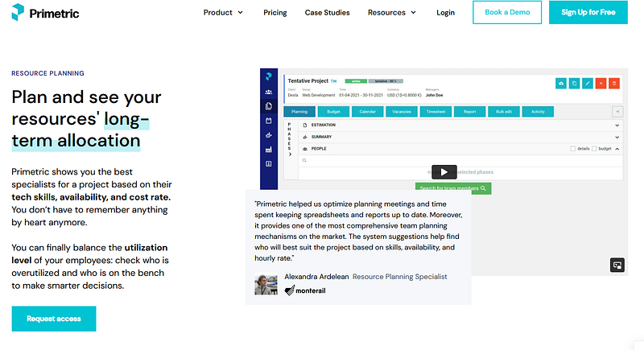Click Alexandra Ardelean's profile photo

pyautogui.click(x=266, y=284)
